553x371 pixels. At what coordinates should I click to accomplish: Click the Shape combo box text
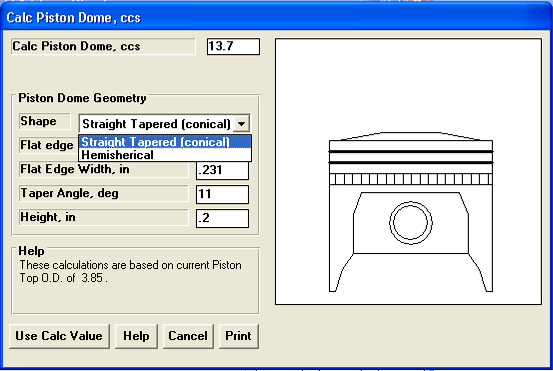point(156,124)
